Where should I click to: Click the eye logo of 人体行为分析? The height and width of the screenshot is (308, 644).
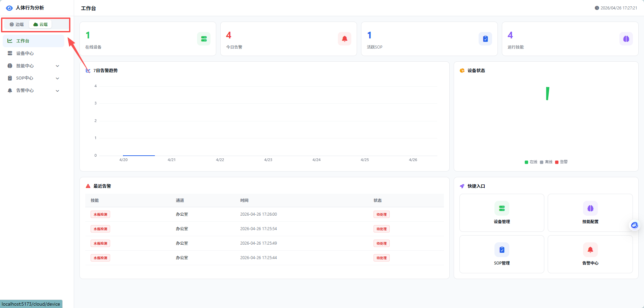pyautogui.click(x=9, y=8)
